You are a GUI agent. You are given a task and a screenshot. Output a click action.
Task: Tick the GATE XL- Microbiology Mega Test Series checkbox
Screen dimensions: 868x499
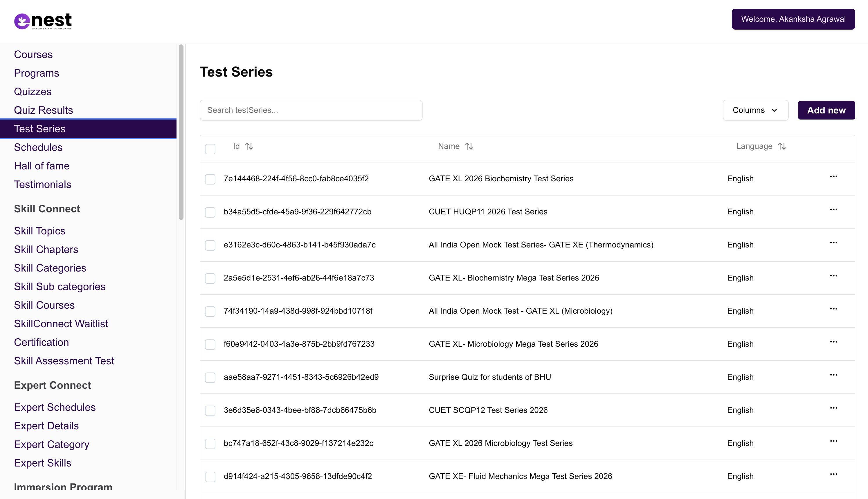(210, 344)
